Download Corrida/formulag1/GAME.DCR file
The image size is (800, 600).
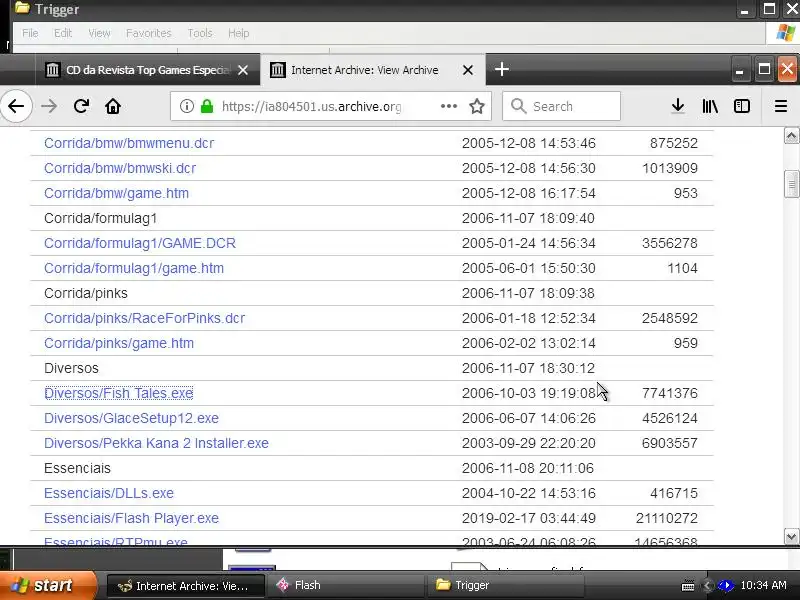[x=140, y=243]
